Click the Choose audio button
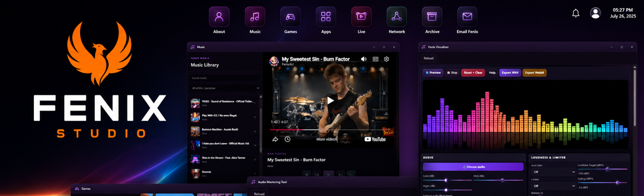 pos(473,167)
